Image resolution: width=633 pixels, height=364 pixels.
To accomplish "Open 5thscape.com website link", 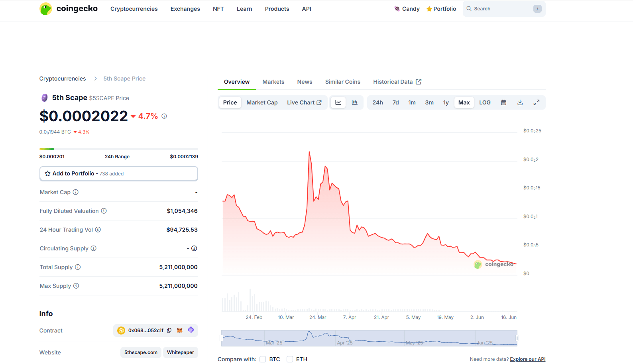I will point(141,352).
